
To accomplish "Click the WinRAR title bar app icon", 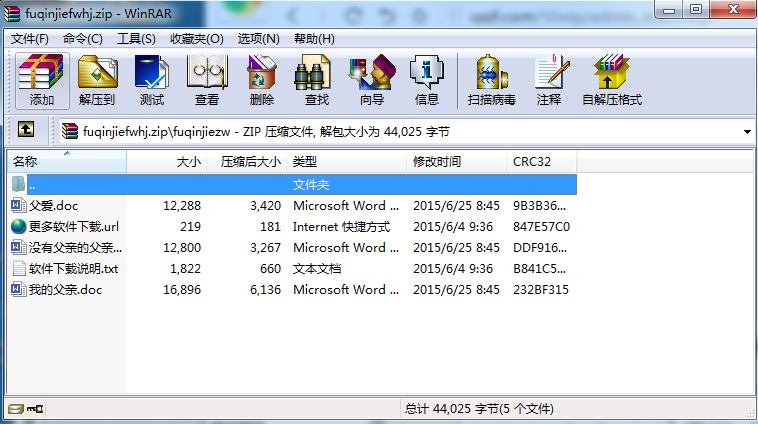I will [12, 13].
